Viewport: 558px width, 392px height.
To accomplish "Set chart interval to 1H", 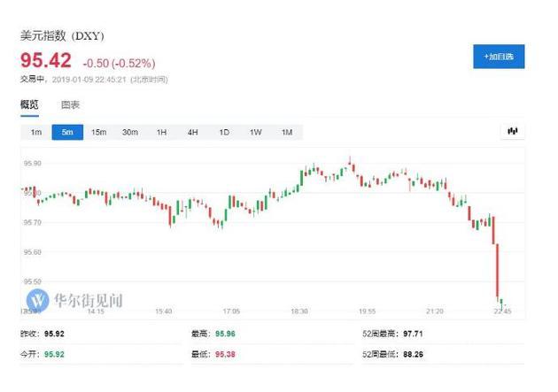I will pyautogui.click(x=161, y=132).
